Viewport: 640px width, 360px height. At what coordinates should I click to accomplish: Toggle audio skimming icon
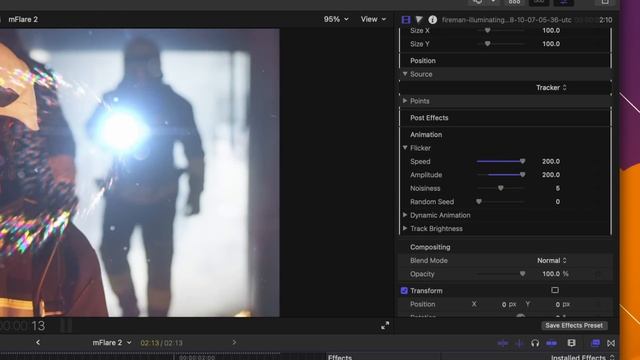coord(519,343)
